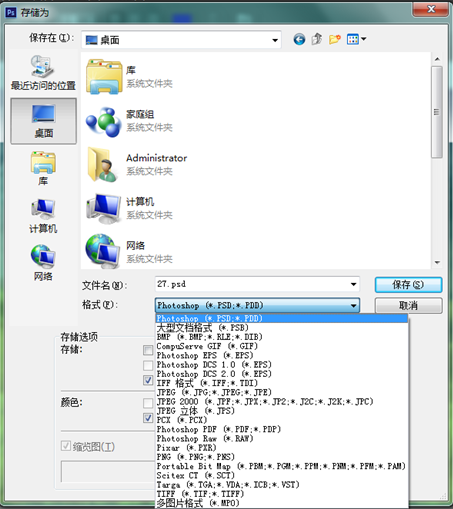Screen dimensions: 453x509
Task: Open Computer (计算机) in the sidebar
Action: tap(43, 216)
